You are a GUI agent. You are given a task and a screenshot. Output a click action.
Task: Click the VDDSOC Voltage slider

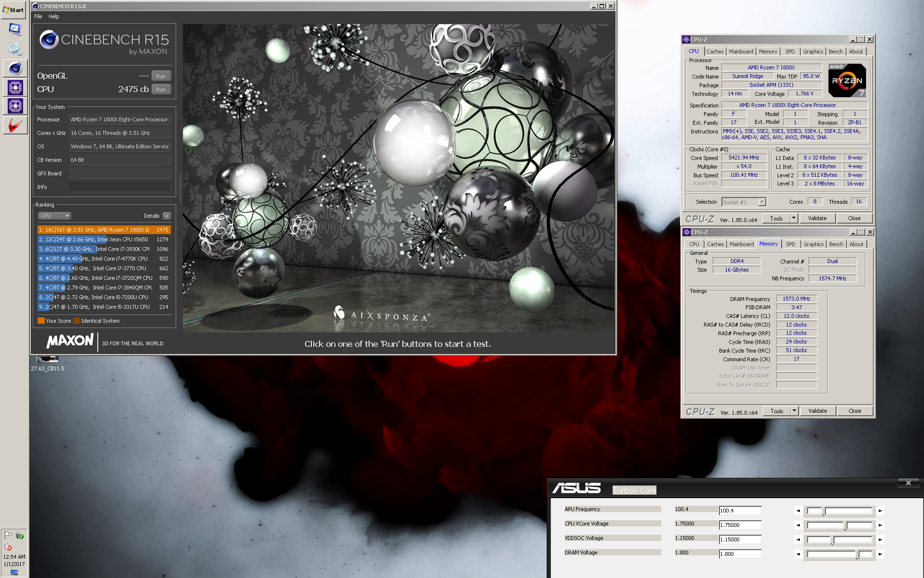pos(839,539)
